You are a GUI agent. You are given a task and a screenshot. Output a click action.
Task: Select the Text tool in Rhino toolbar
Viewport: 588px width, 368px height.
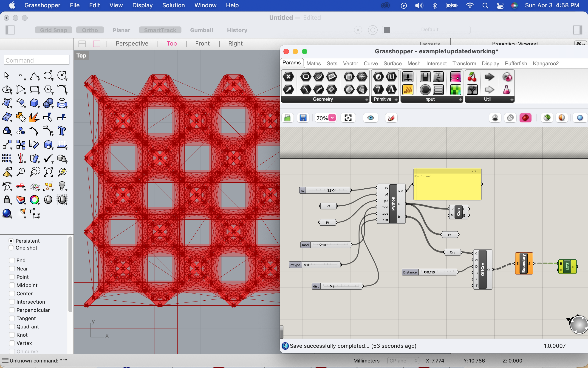[62, 131]
